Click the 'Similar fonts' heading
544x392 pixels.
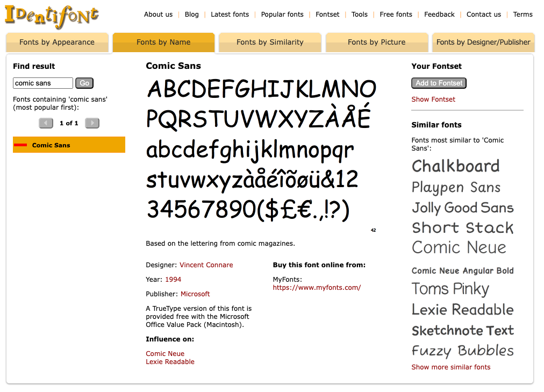click(436, 125)
